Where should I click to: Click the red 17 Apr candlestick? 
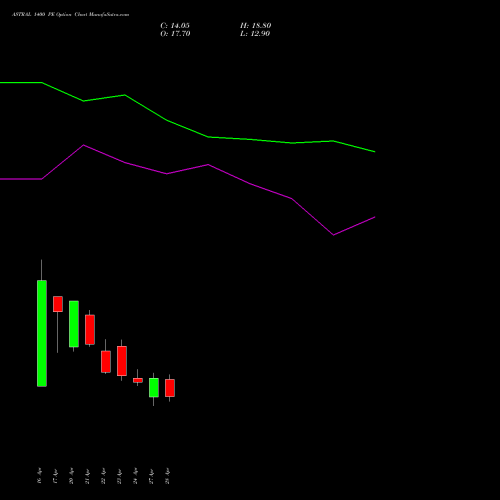[58, 304]
